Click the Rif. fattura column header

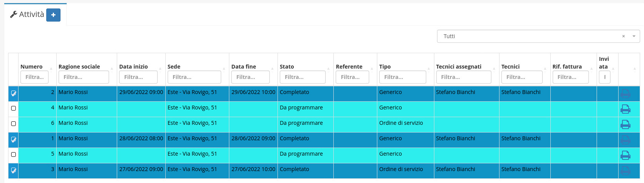point(567,67)
